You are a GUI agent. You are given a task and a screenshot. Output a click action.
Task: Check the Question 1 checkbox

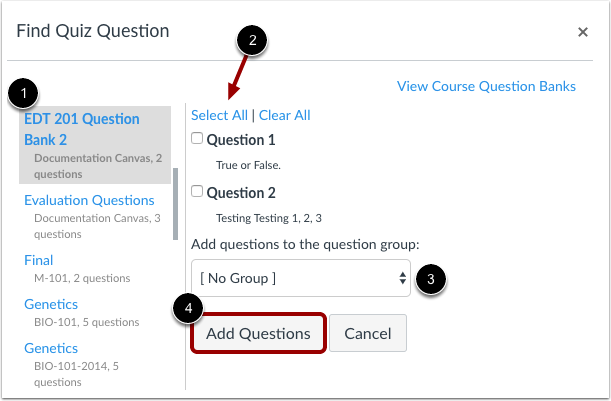[x=197, y=138]
